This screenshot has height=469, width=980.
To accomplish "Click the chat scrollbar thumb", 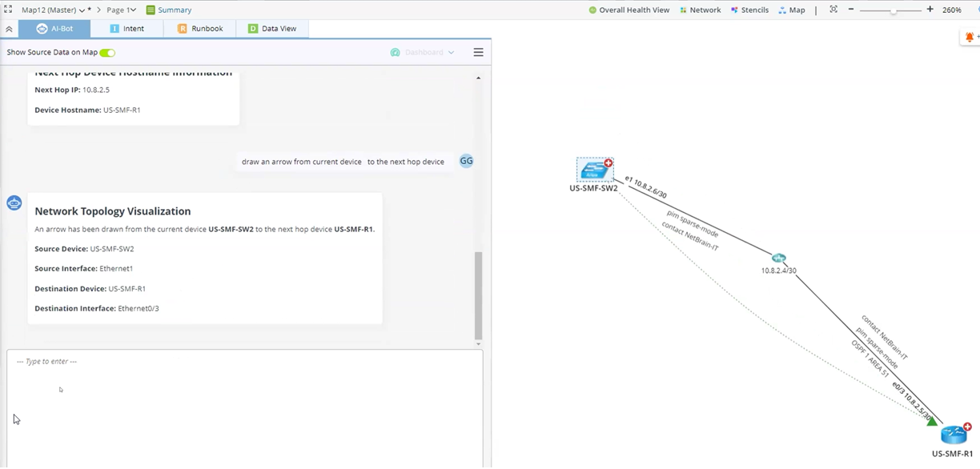I will coord(479,295).
